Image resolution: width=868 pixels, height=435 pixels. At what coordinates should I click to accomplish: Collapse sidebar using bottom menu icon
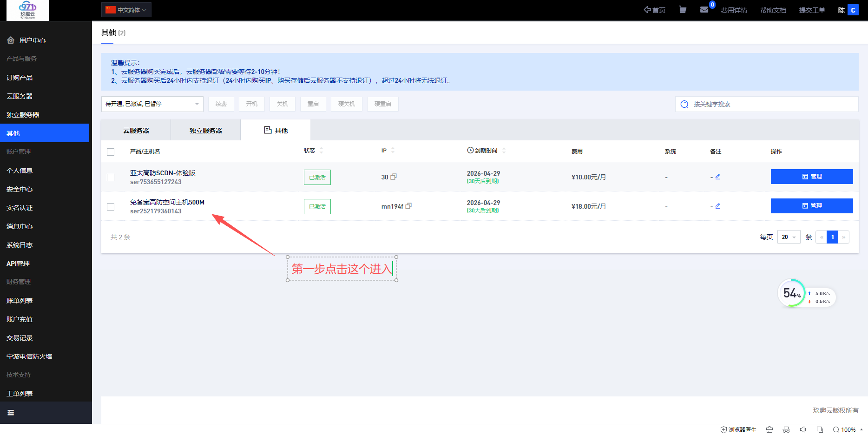point(11,413)
